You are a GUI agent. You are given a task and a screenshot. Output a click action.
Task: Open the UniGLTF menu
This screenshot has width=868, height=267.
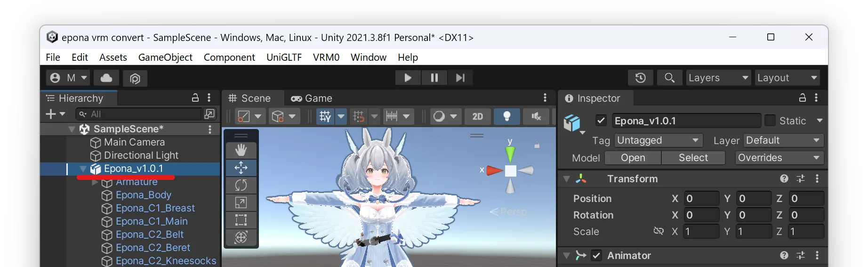pyautogui.click(x=284, y=57)
